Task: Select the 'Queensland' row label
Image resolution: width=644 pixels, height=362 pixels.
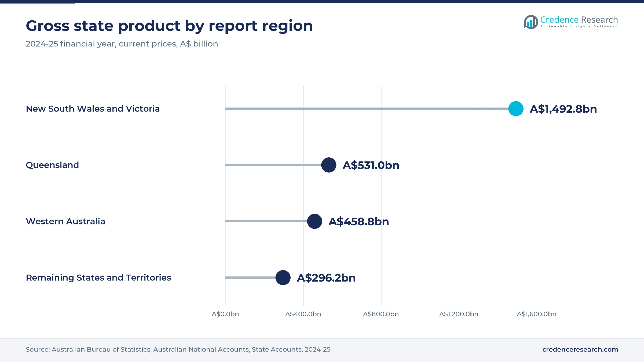Action: click(x=52, y=165)
